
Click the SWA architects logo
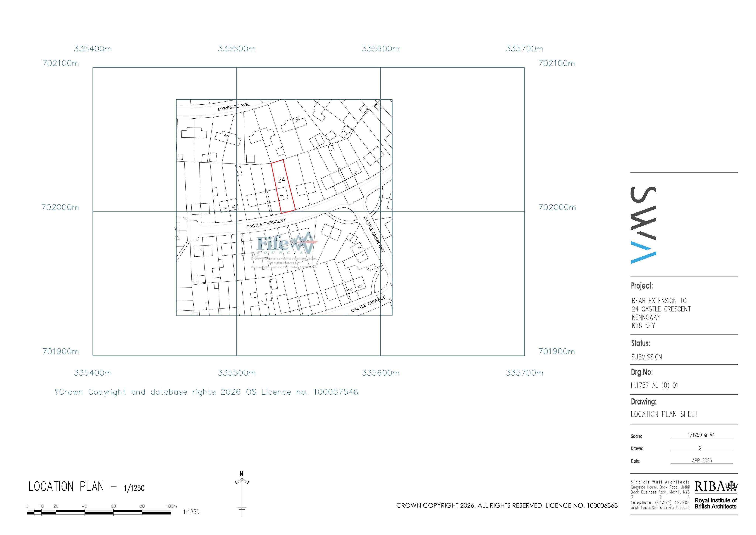(643, 225)
